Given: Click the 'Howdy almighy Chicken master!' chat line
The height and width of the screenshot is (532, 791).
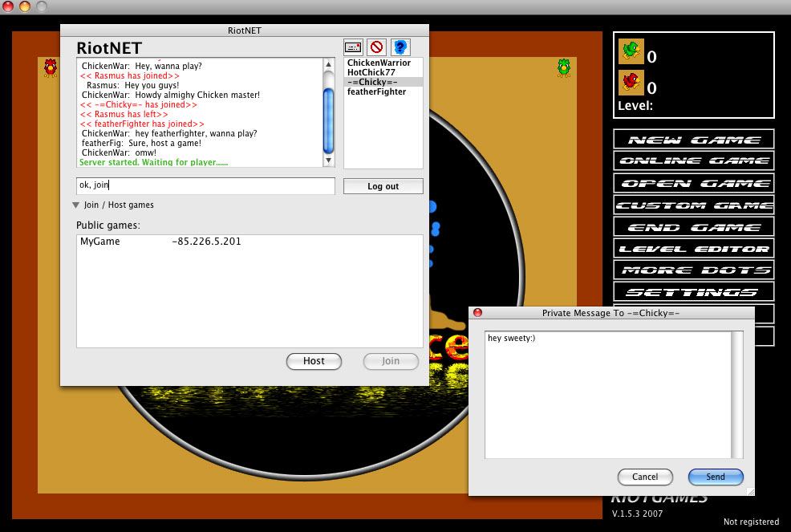Looking at the screenshot, I should tap(171, 95).
